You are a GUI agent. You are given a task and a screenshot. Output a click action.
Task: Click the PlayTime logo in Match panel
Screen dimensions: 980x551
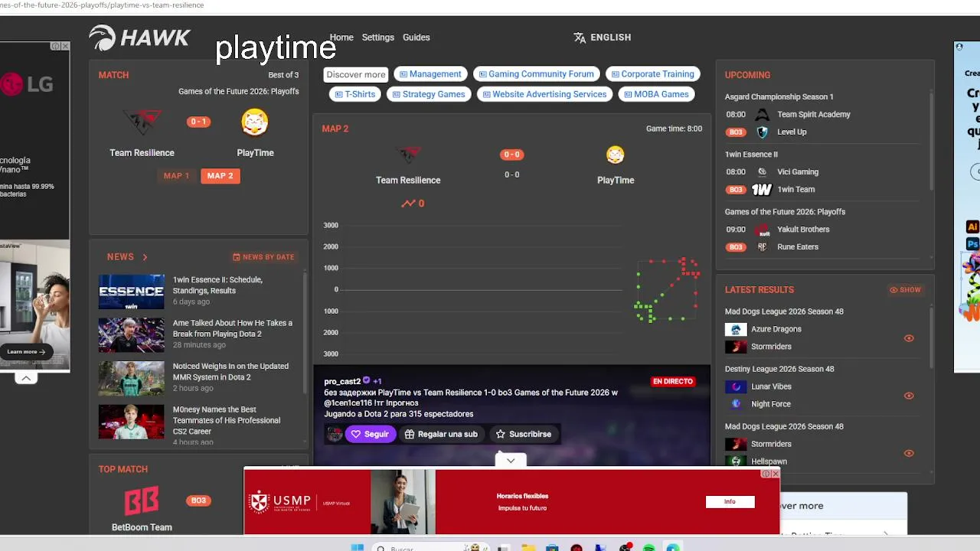coord(255,122)
